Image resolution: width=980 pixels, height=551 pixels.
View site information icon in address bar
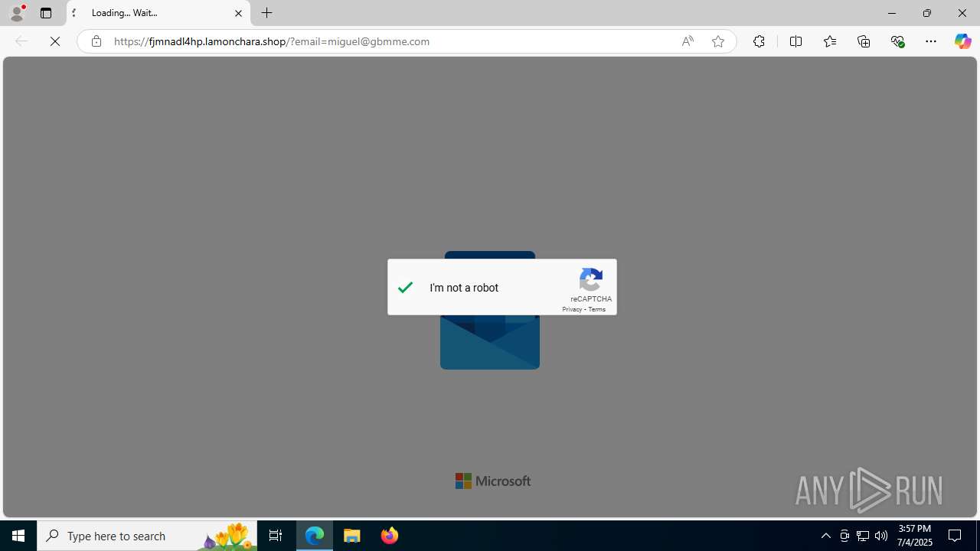click(96, 41)
